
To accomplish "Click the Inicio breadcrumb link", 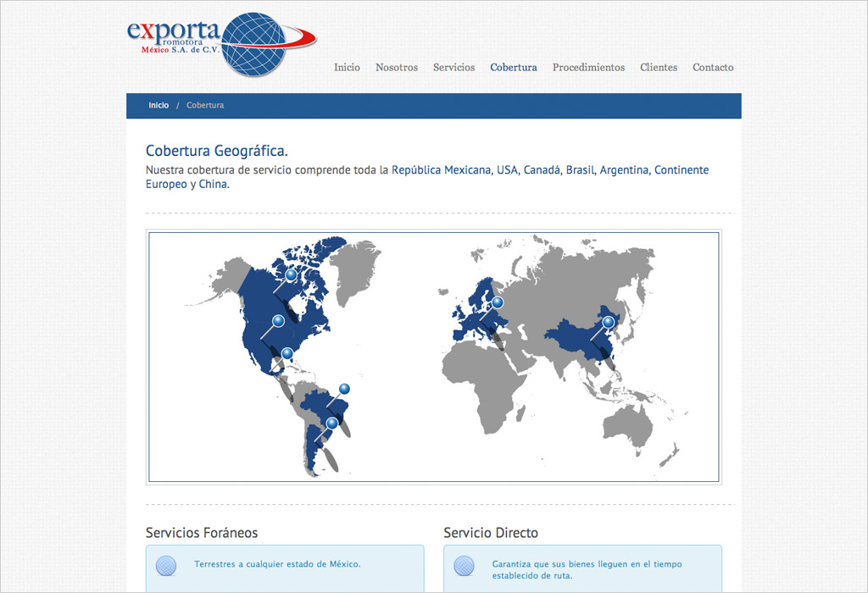I will click(x=159, y=106).
